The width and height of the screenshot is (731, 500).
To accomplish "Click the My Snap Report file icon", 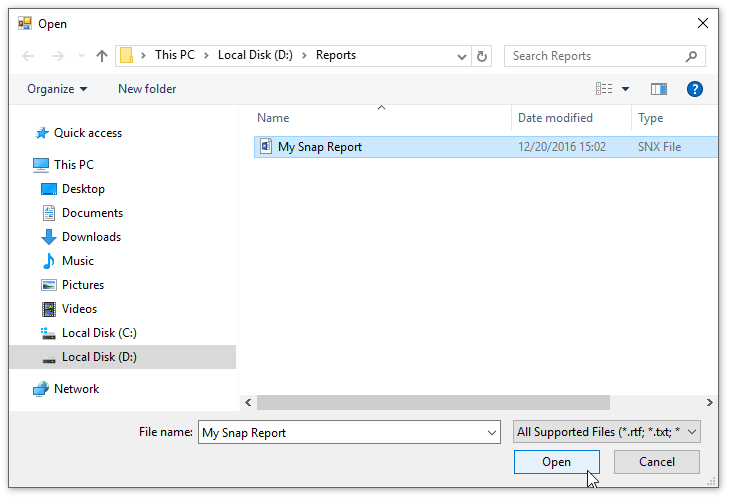I will point(266,146).
